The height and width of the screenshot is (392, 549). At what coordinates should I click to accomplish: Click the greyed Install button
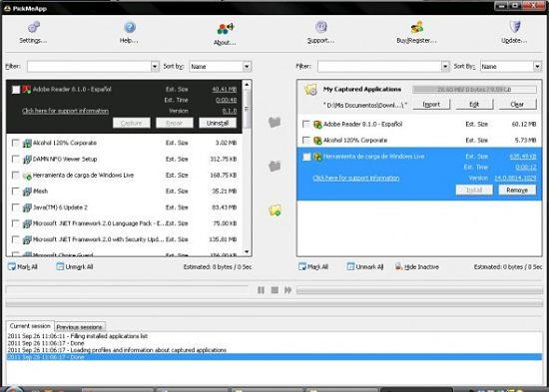[x=474, y=191]
